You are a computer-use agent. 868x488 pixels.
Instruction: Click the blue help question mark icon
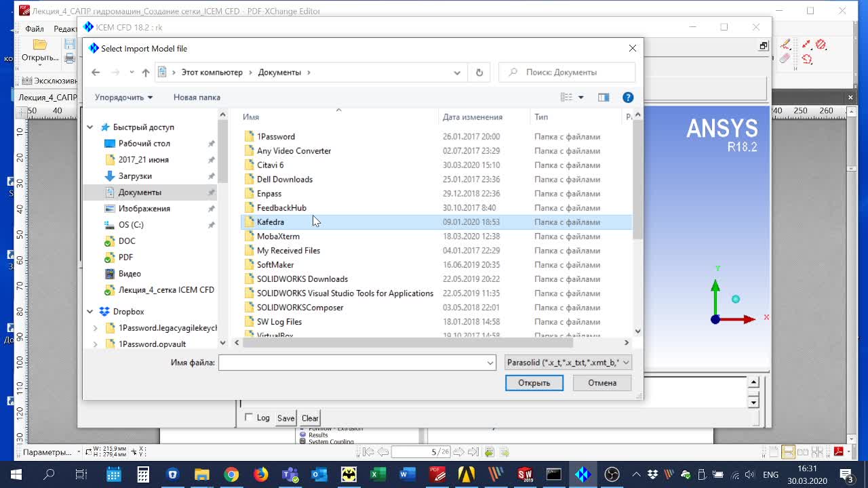tap(628, 98)
